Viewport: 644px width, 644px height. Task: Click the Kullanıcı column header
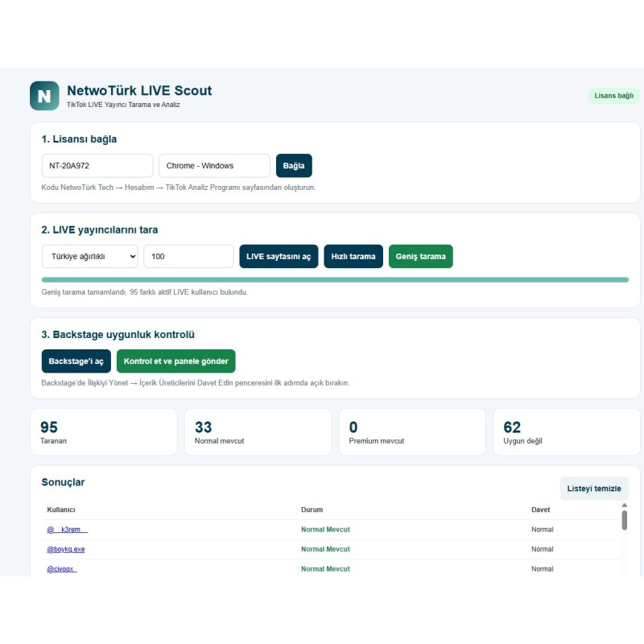(x=61, y=510)
